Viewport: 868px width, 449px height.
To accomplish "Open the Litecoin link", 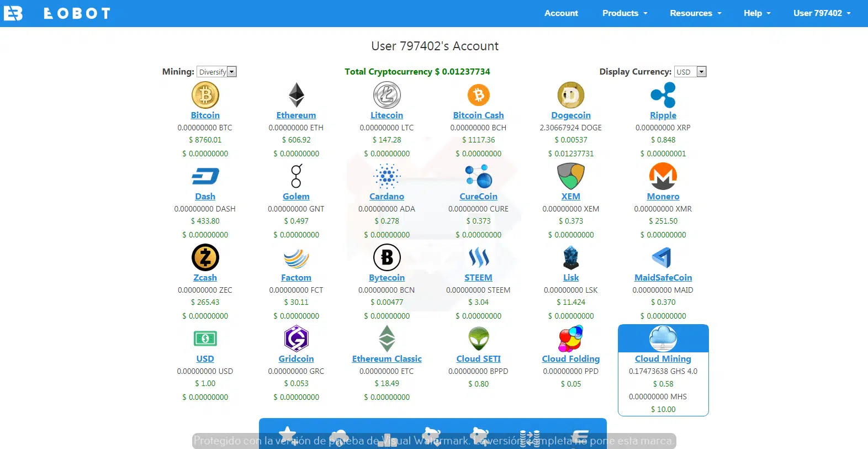I will pyautogui.click(x=387, y=115).
